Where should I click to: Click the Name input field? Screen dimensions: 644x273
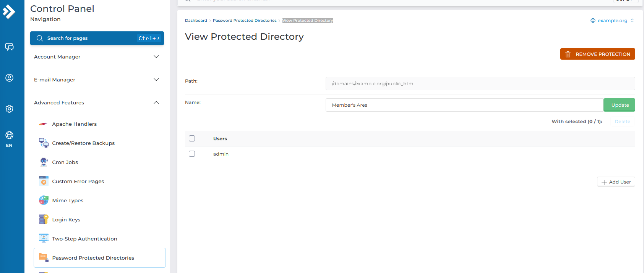[464, 105]
